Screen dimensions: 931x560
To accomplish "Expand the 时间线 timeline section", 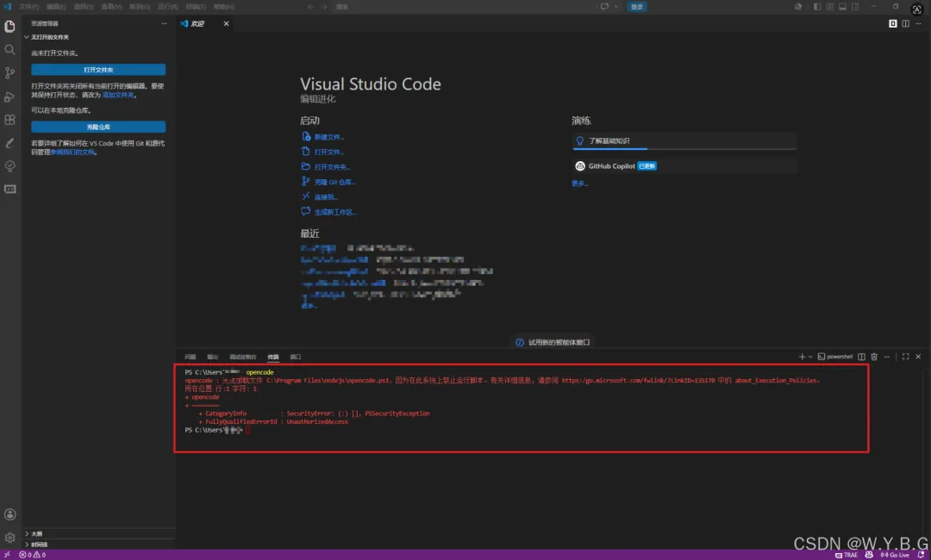I will tap(98, 544).
